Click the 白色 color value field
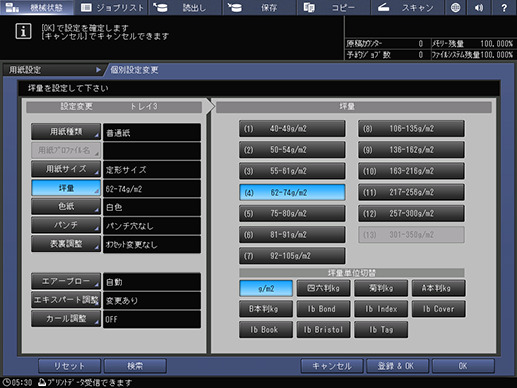Image resolution: width=517 pixels, height=388 pixels. pyautogui.click(x=152, y=207)
